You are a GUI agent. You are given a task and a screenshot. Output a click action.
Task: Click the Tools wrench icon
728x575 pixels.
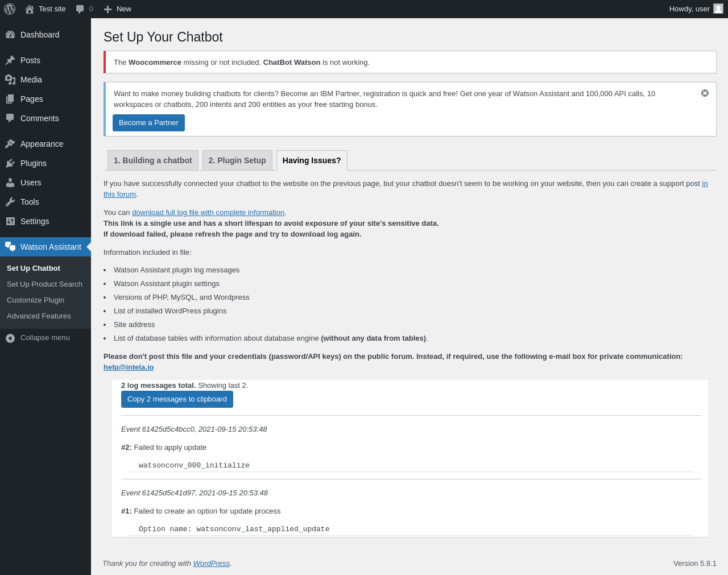(10, 202)
